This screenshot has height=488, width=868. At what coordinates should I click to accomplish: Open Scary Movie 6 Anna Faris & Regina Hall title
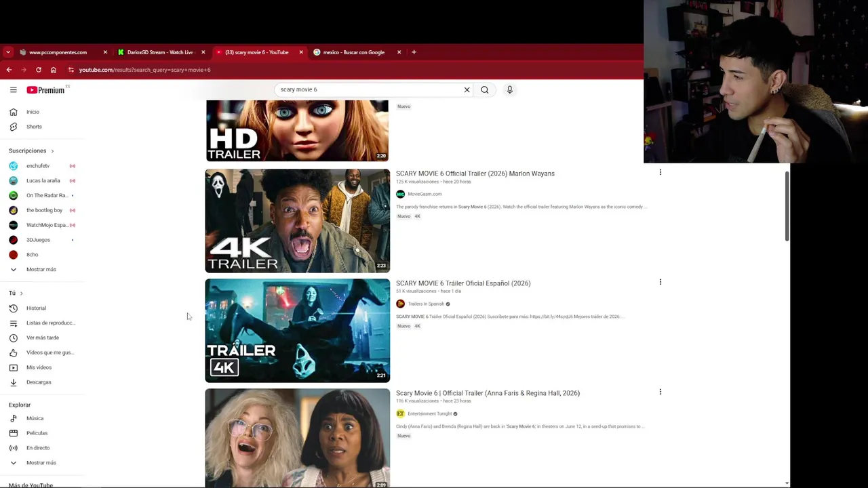[488, 393]
